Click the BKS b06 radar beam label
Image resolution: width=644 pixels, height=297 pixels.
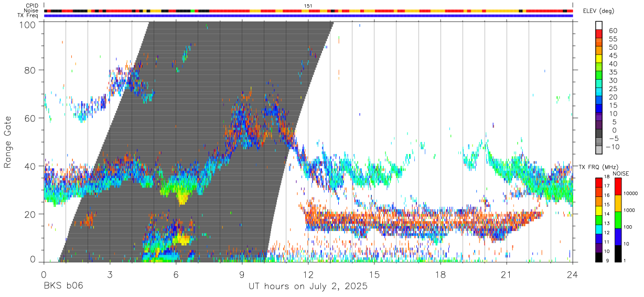click(63, 287)
